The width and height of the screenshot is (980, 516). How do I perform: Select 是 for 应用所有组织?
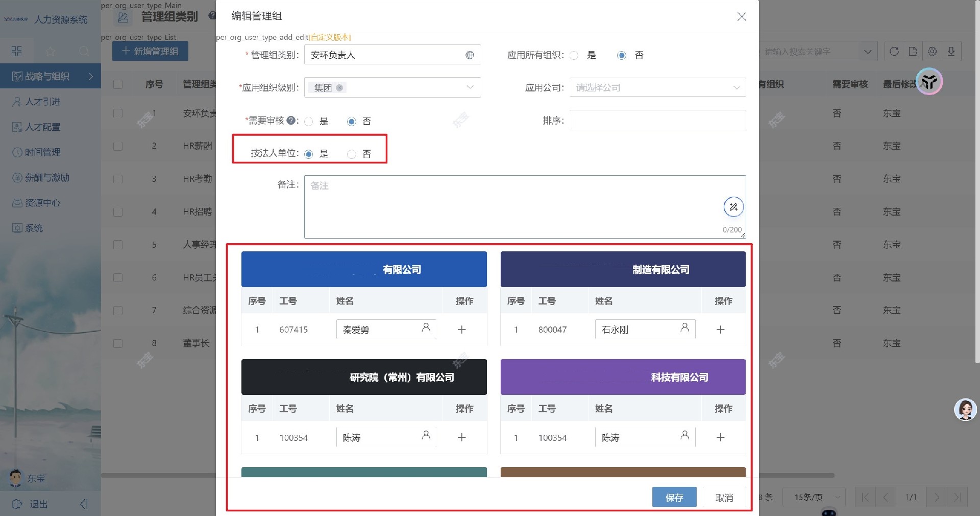[x=574, y=56]
